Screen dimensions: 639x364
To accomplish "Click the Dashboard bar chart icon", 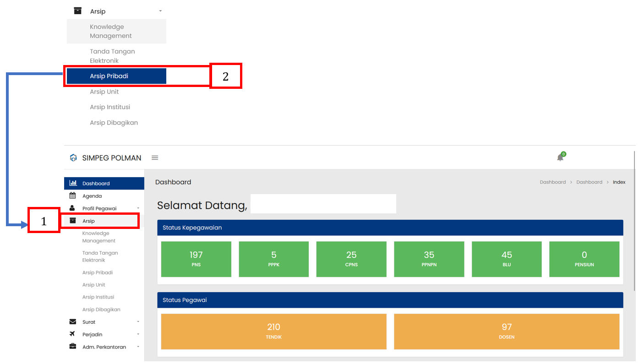I will click(x=73, y=183).
